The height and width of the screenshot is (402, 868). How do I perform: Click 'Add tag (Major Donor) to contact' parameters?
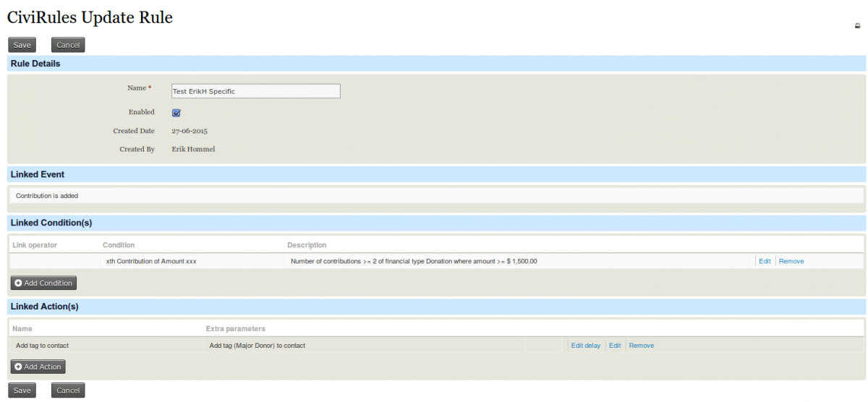tap(257, 346)
